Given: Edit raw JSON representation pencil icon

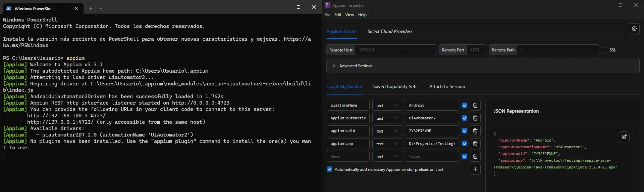Looking at the screenshot, I should (x=624, y=137).
